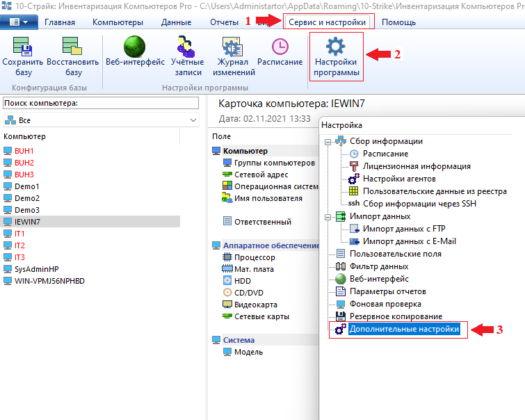Open Пользовательские поля settings
This screenshot has width=525, height=420.
(396, 254)
